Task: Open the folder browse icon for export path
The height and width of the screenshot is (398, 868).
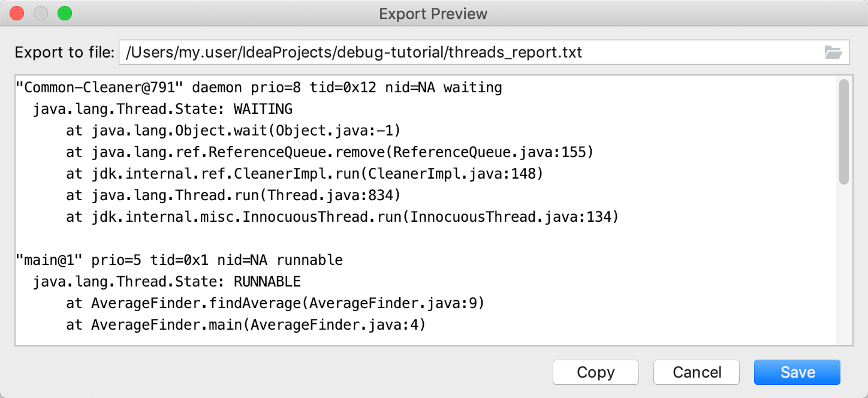Action: click(x=833, y=52)
